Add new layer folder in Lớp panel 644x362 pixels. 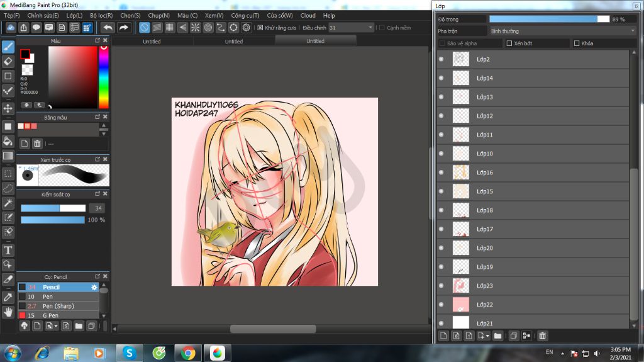point(498,336)
